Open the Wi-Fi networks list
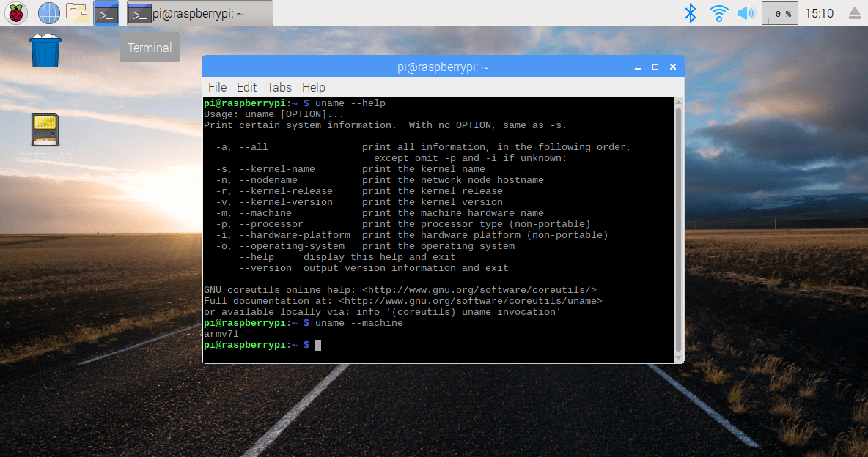The width and height of the screenshot is (868, 457). tap(719, 12)
